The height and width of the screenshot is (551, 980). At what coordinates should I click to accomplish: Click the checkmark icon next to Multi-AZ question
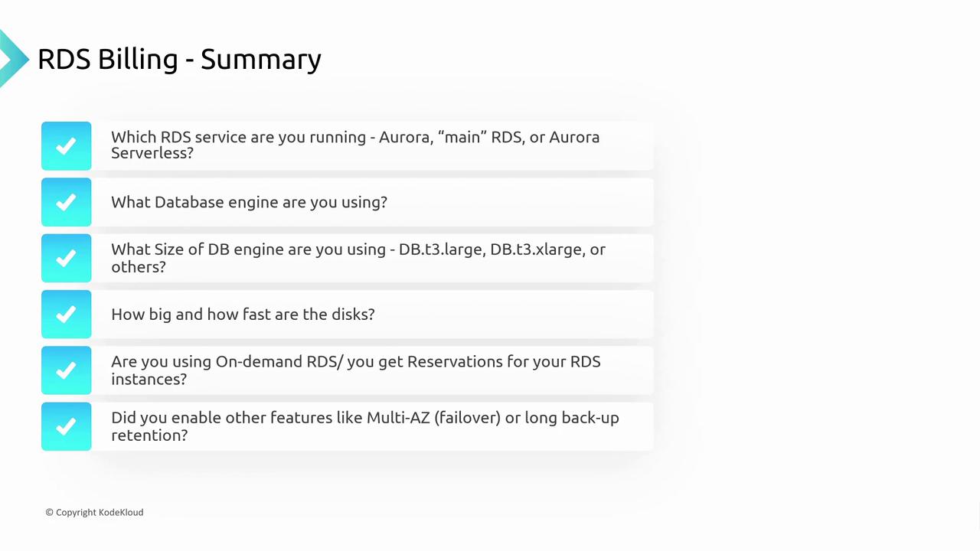(66, 426)
